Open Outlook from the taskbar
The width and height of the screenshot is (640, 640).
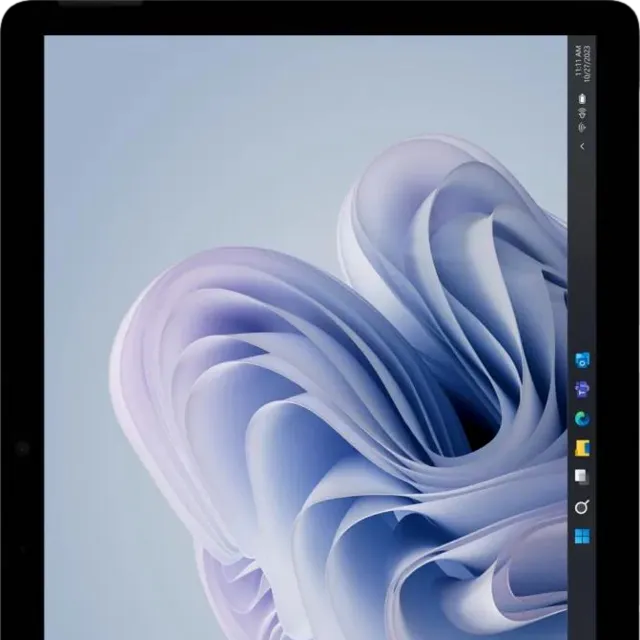pyautogui.click(x=582, y=360)
